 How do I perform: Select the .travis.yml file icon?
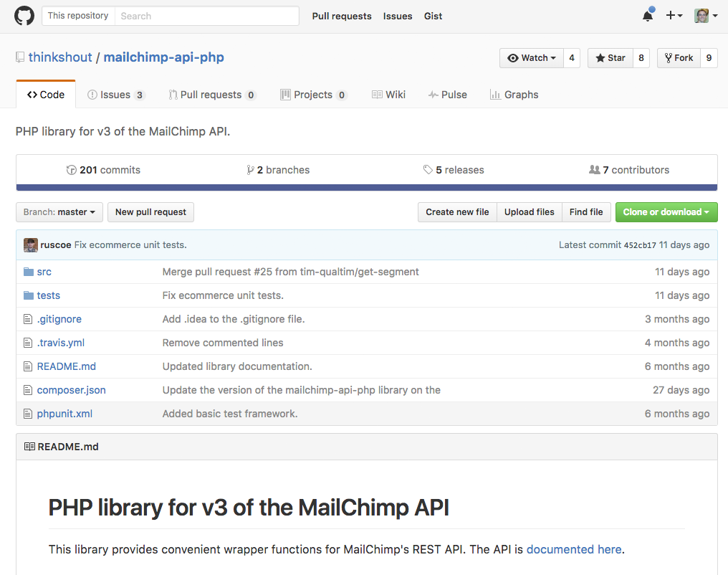click(x=28, y=343)
